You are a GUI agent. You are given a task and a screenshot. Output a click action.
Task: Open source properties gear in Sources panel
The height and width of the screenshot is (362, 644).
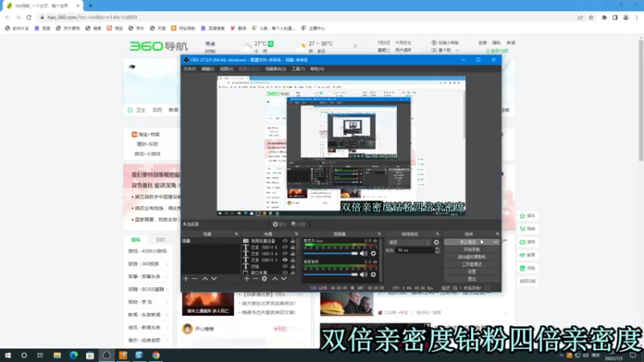[265, 278]
